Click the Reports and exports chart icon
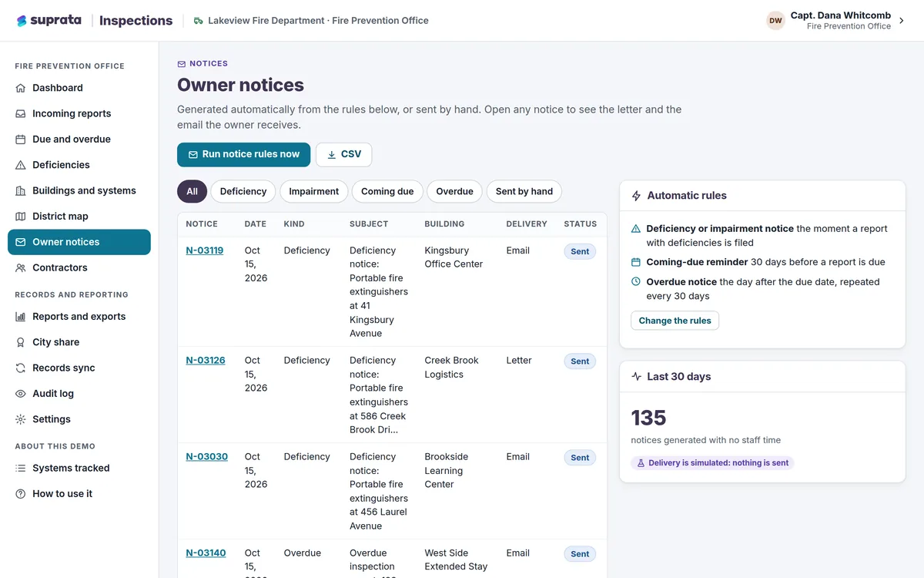 tap(21, 317)
